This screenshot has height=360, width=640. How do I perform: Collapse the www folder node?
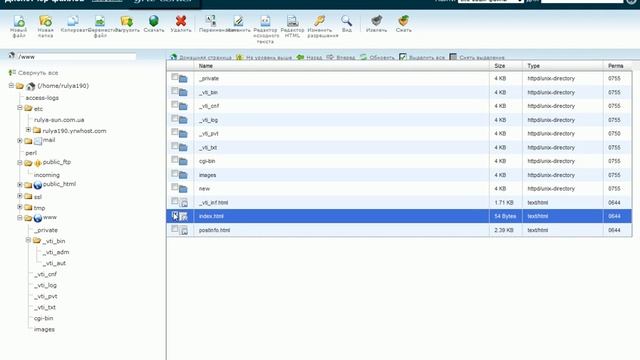20,218
